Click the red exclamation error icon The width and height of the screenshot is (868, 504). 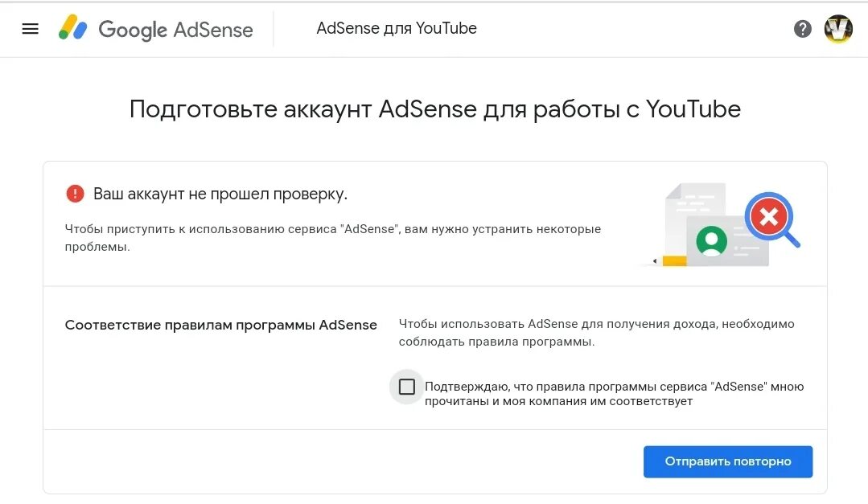76,194
